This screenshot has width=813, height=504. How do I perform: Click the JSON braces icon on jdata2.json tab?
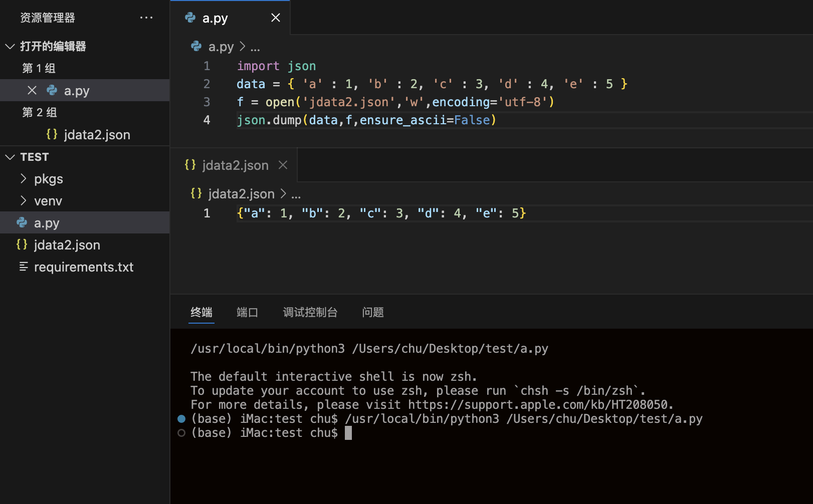click(x=190, y=165)
